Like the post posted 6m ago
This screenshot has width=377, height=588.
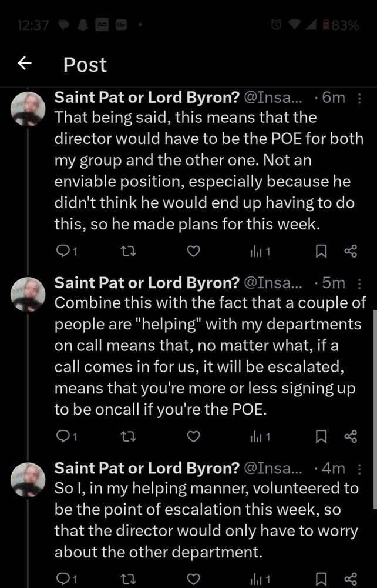193,252
